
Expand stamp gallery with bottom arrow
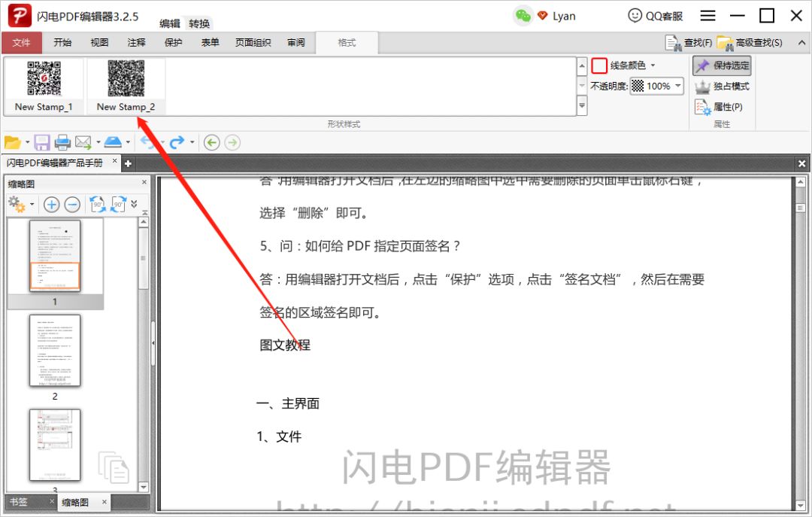(582, 106)
